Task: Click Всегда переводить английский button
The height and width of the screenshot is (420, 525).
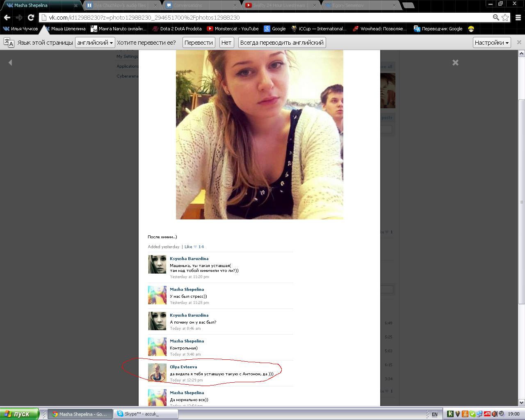Action: pyautogui.click(x=282, y=43)
